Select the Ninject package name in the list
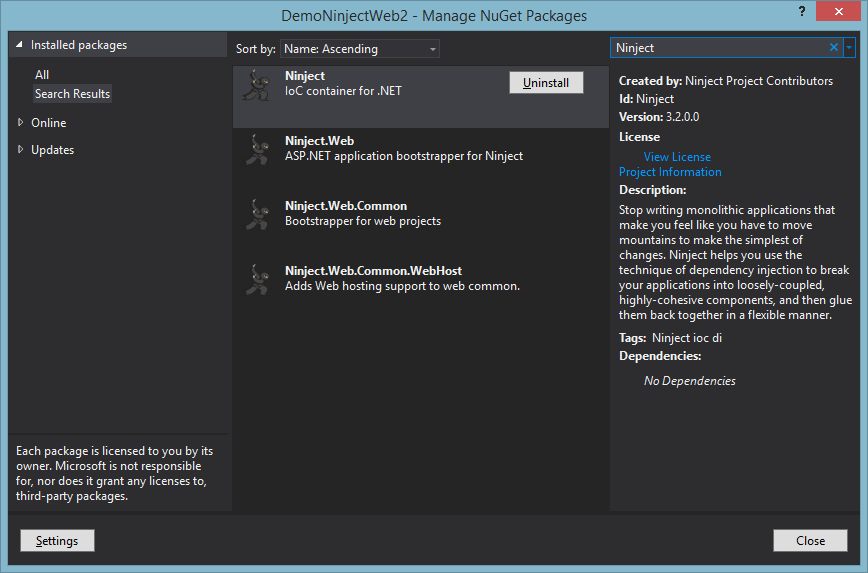Image resolution: width=868 pixels, height=573 pixels. coord(304,76)
